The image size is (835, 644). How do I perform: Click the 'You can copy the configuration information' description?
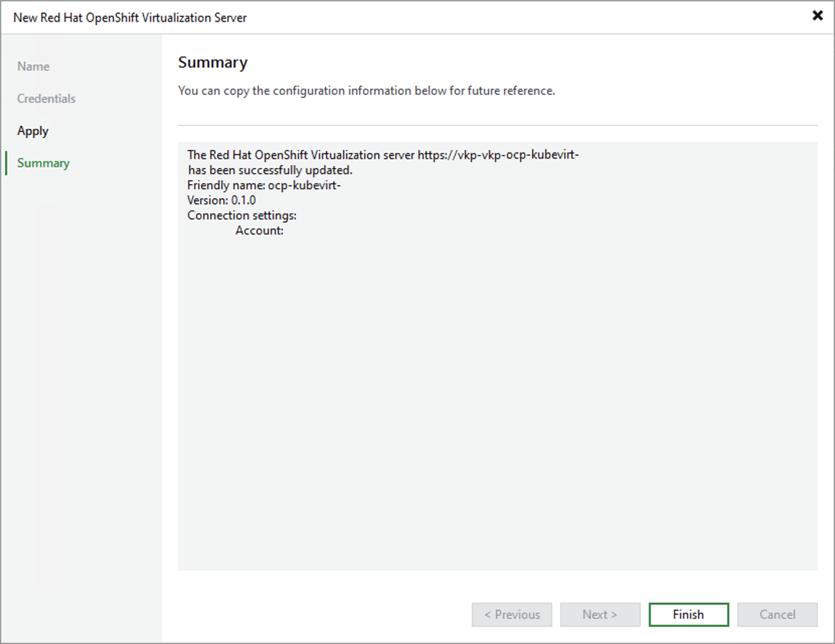367,91
